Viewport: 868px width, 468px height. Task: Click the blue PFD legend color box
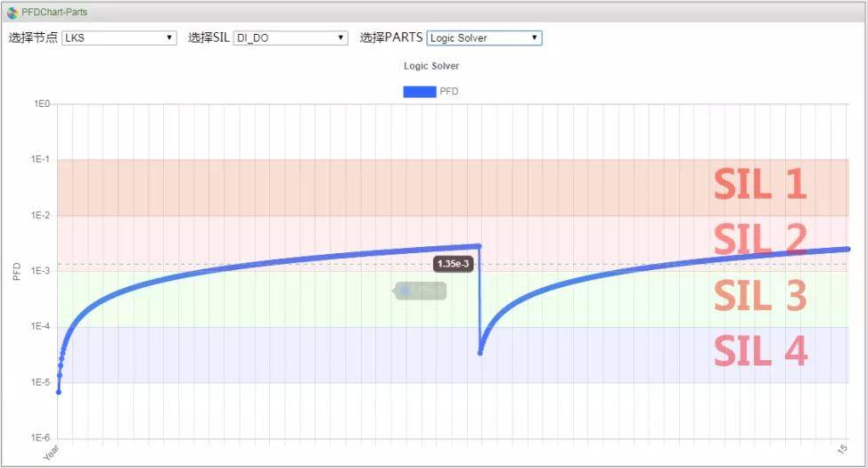(419, 91)
